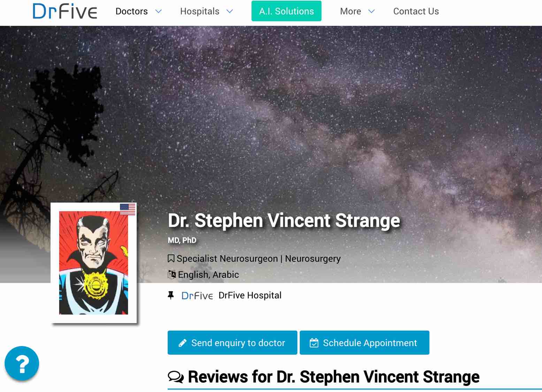This screenshot has height=392, width=542.
Task: Click the US flag icon on photo
Action: coord(128,209)
